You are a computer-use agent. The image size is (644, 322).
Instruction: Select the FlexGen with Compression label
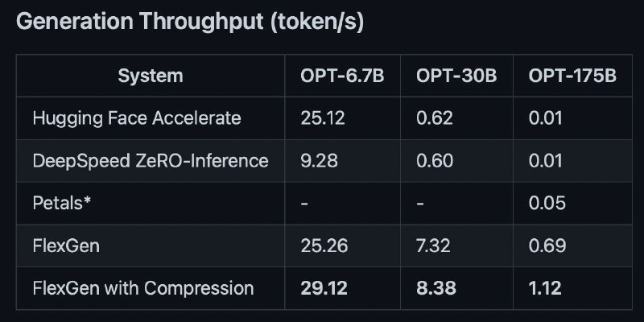143,289
